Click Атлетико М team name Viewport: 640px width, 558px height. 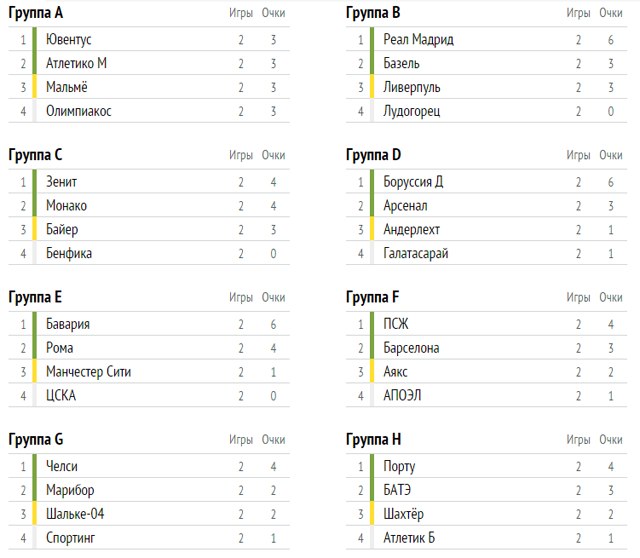click(76, 63)
